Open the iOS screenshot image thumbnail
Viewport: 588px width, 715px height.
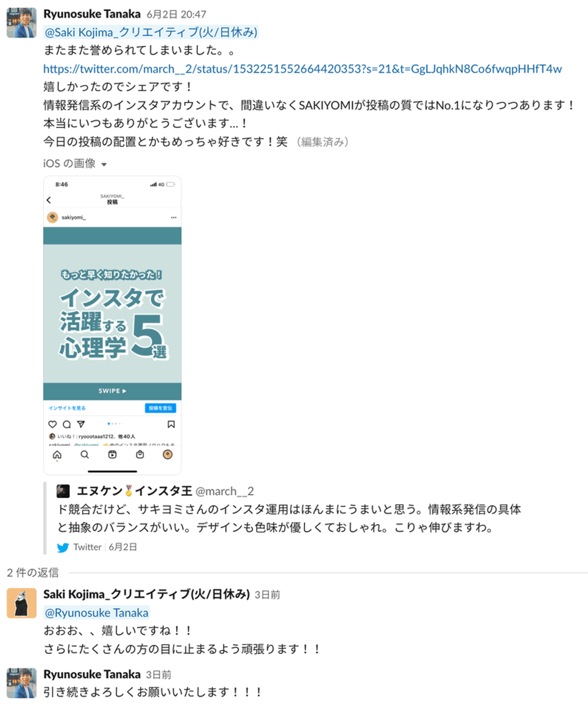[112, 325]
